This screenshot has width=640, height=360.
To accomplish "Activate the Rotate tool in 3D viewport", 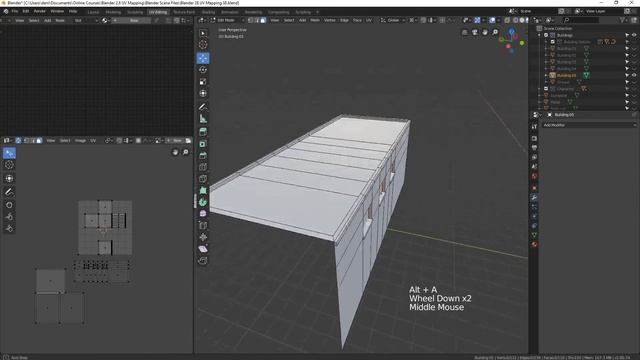I will point(203,70).
